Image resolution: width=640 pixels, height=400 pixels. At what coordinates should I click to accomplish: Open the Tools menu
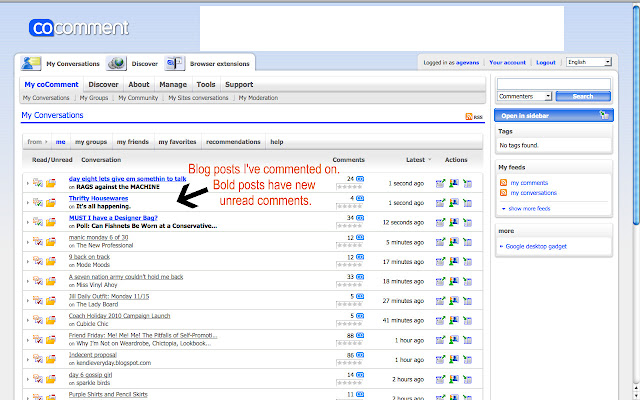coord(206,84)
